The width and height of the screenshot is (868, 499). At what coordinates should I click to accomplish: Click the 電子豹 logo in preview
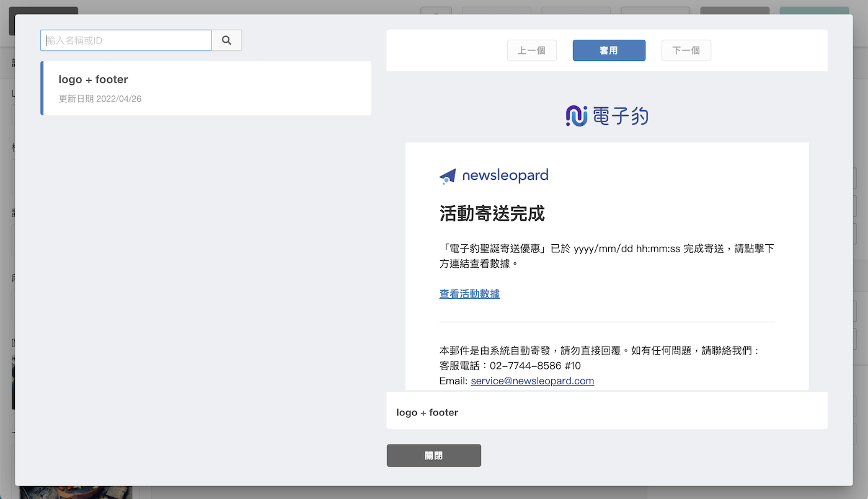pyautogui.click(x=607, y=116)
